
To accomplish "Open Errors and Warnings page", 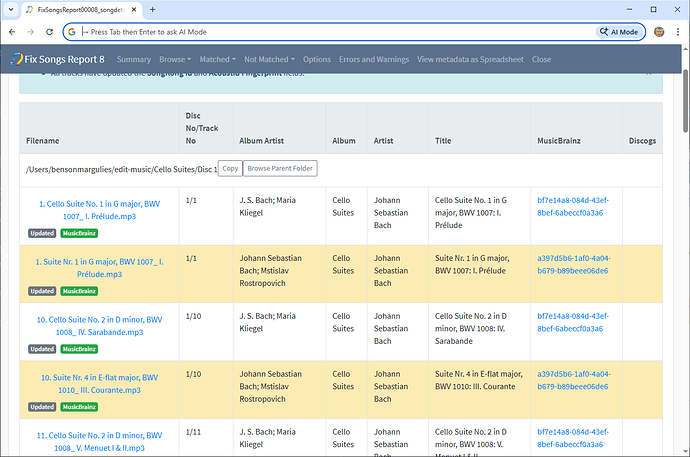I will [373, 59].
